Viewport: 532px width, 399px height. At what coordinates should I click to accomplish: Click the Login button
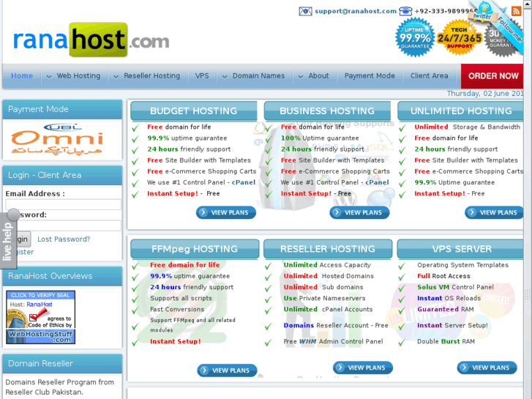click(x=23, y=239)
